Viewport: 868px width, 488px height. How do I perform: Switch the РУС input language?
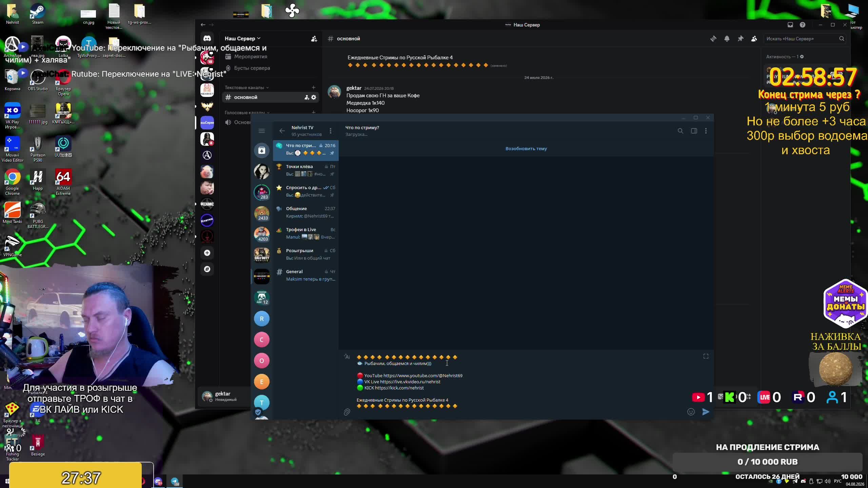click(x=837, y=481)
